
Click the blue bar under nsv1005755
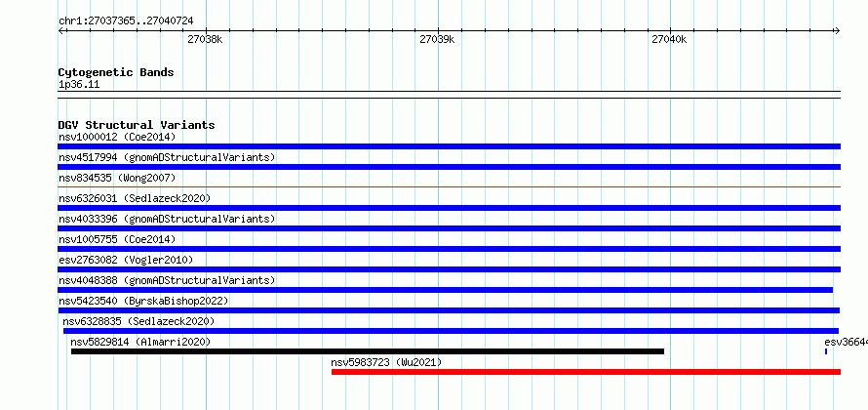pyautogui.click(x=449, y=249)
